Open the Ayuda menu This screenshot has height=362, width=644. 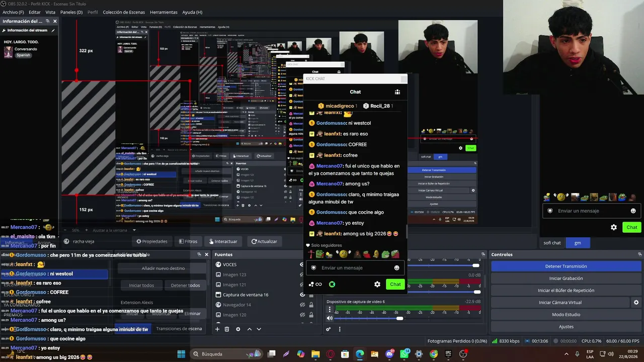click(x=192, y=12)
